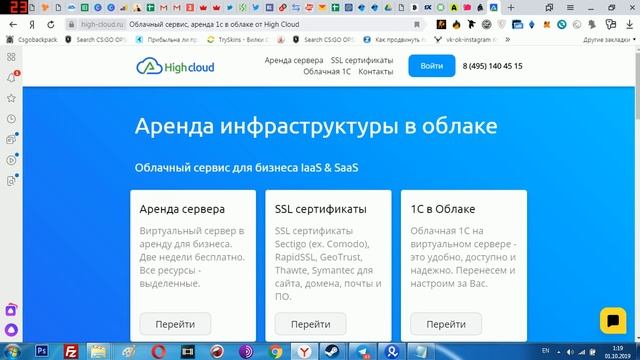The height and width of the screenshot is (360, 640).
Task: Click the Alice assistant icon in the sidebar
Action: tap(11, 329)
